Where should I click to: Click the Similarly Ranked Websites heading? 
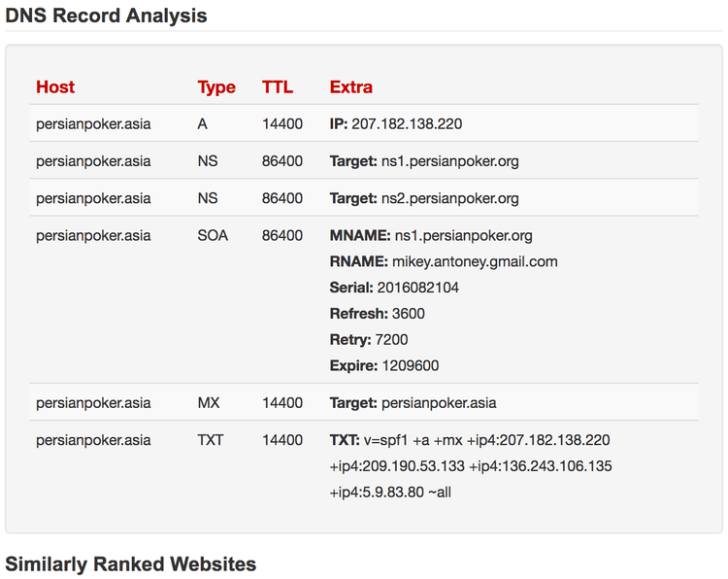131,563
